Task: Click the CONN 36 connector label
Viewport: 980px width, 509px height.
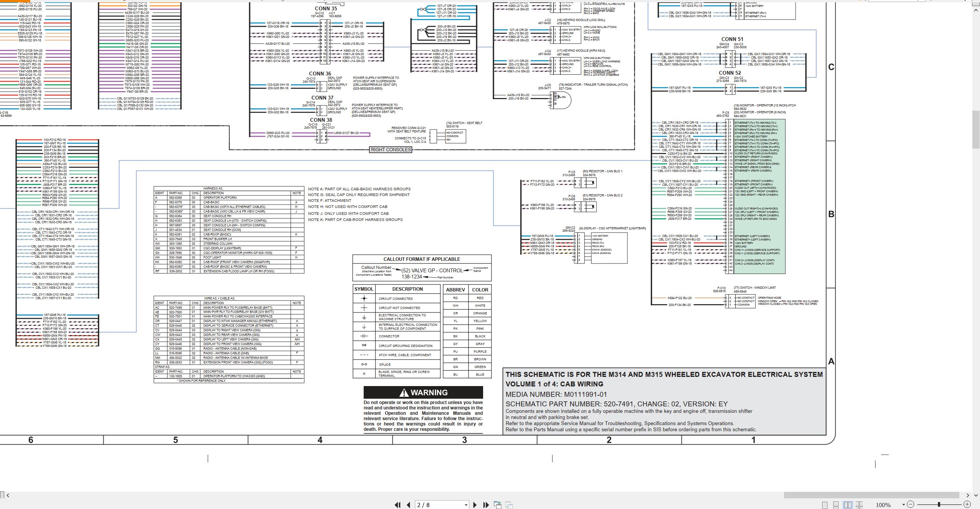Action: [x=320, y=74]
